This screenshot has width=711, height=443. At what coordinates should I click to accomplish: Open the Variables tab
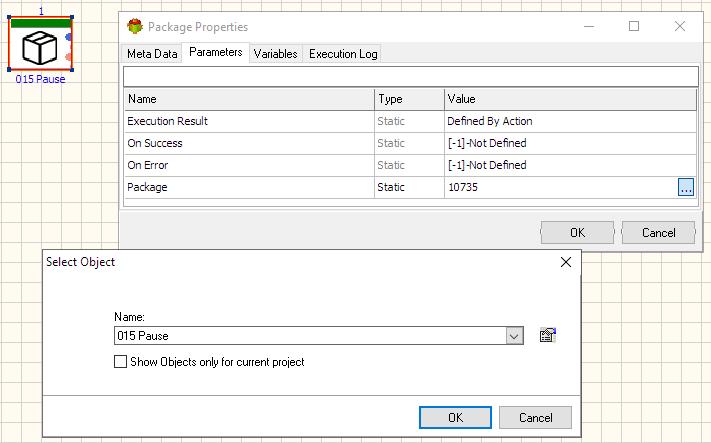[275, 54]
